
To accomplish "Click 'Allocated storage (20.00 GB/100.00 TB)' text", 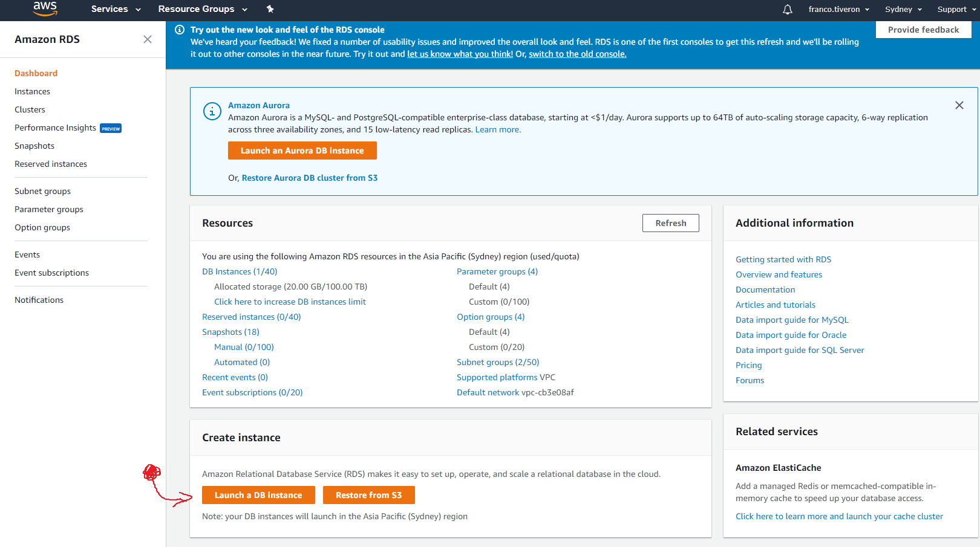I will click(x=291, y=286).
